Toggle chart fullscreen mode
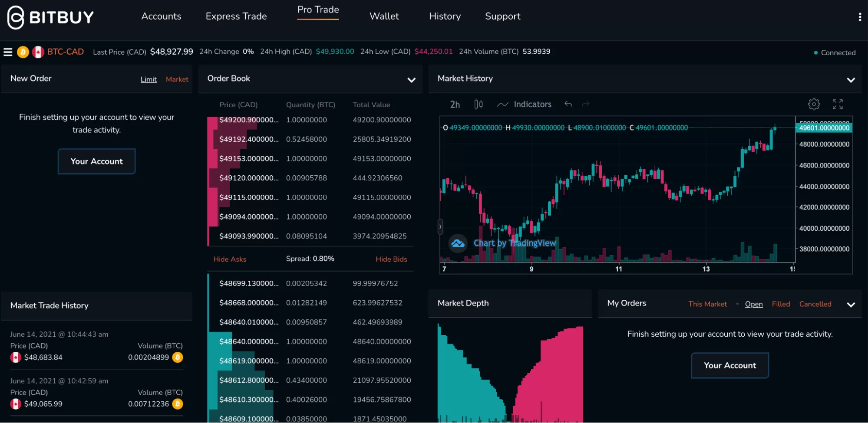 (838, 104)
